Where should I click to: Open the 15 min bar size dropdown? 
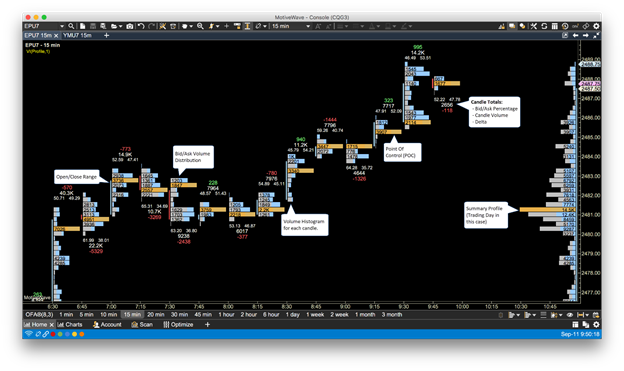tap(291, 26)
